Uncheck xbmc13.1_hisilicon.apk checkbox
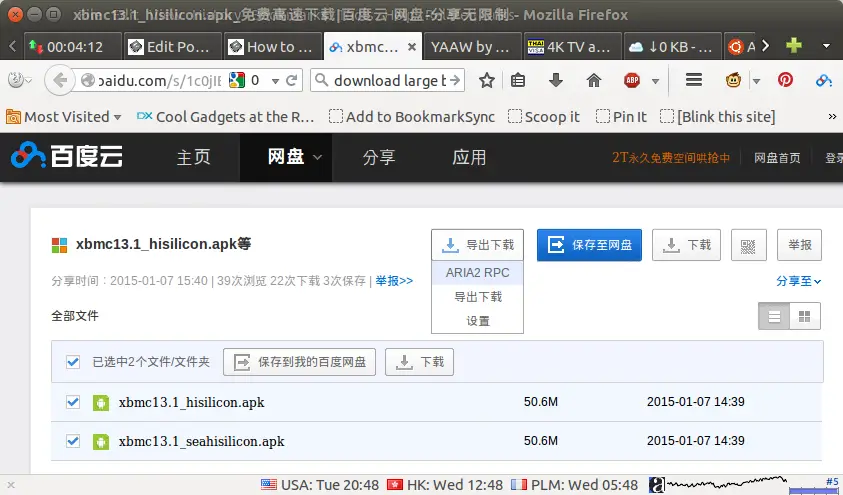Viewport: 843px width, 495px height. pos(73,402)
